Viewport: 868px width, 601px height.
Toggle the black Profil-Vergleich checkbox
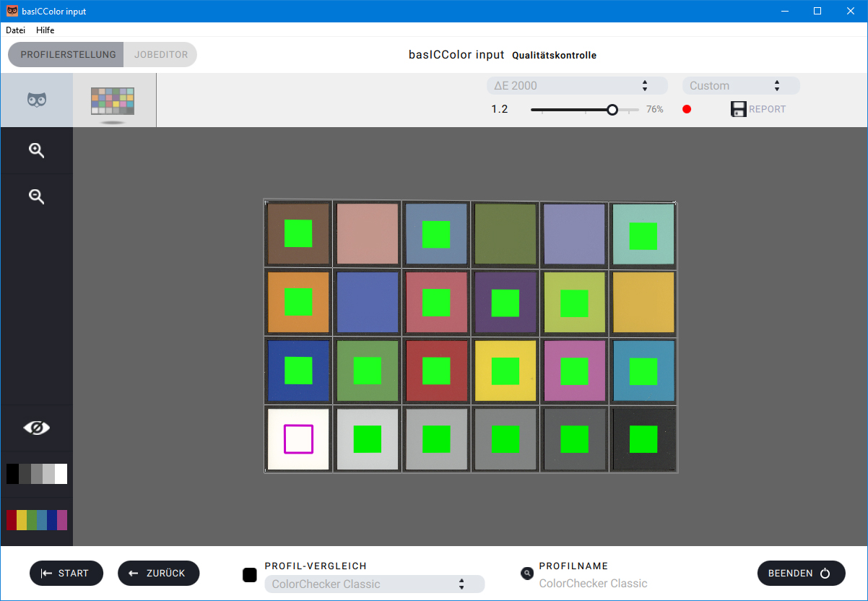pyautogui.click(x=250, y=575)
